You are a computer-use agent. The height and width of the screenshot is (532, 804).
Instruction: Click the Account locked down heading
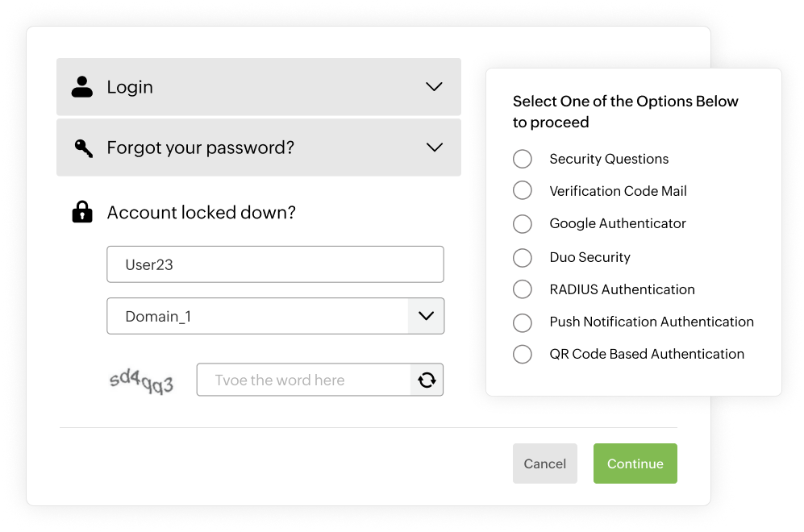coord(200,212)
